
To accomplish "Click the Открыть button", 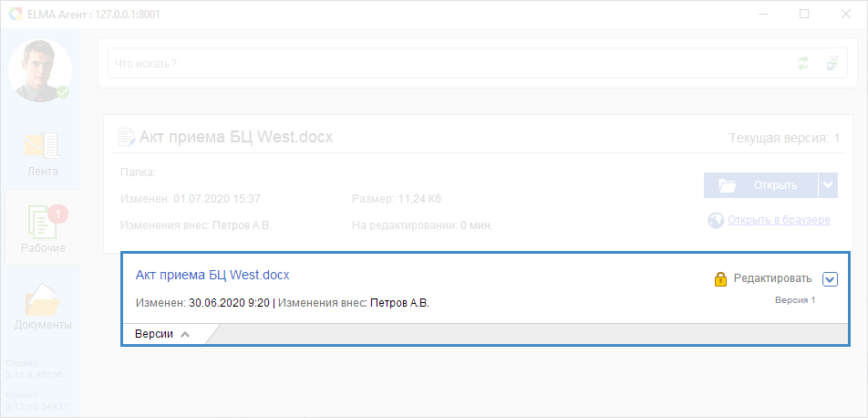I will click(760, 185).
